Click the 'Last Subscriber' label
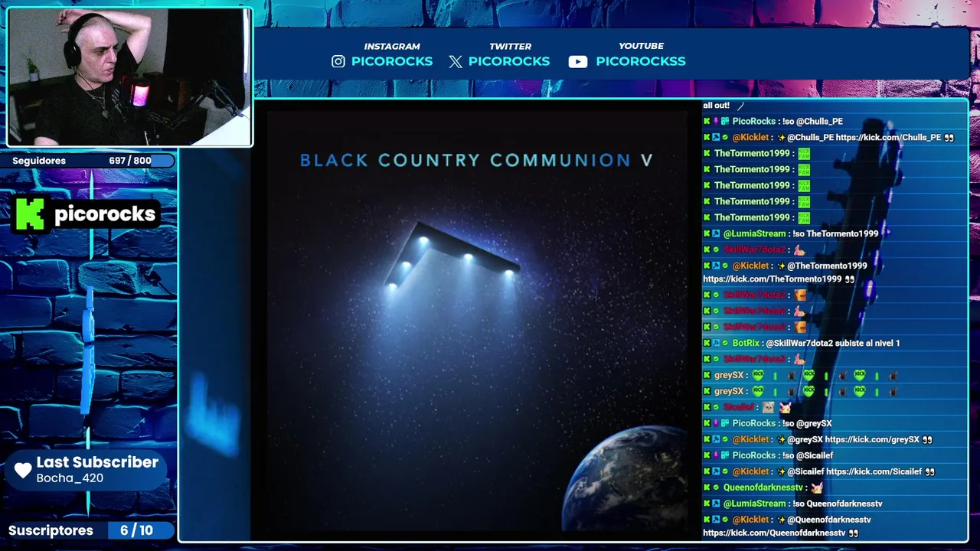Viewport: 980px width, 551px height. 97,462
